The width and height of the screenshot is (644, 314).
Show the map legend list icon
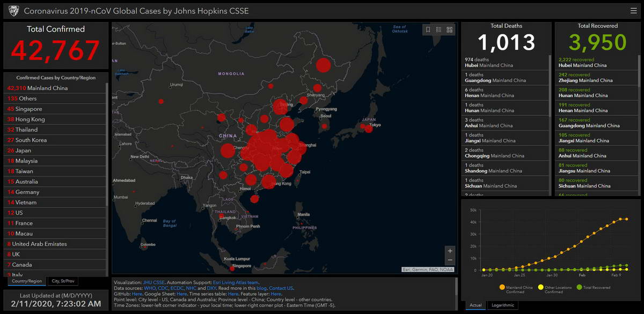tap(439, 30)
